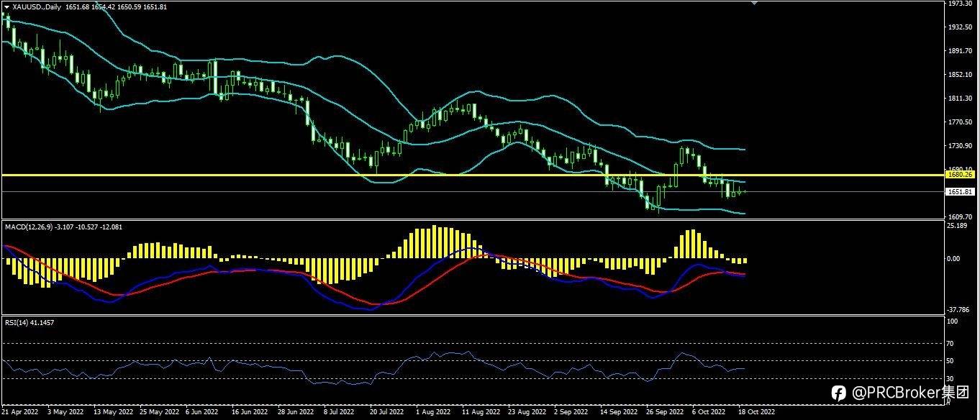Click the 20 Jul 2022 date label
Image resolution: width=980 pixels, height=420 pixels.
(386, 413)
